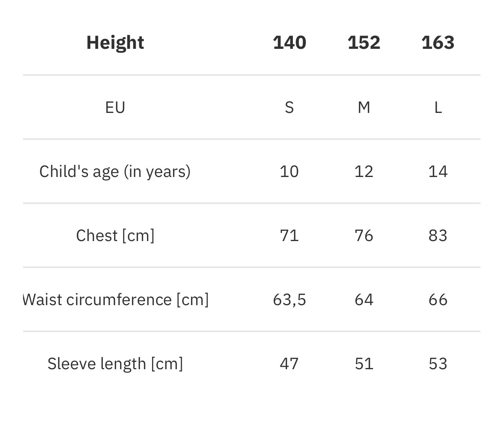Choose EU size S cell
Viewport: 504px width, 429px height.
(289, 107)
